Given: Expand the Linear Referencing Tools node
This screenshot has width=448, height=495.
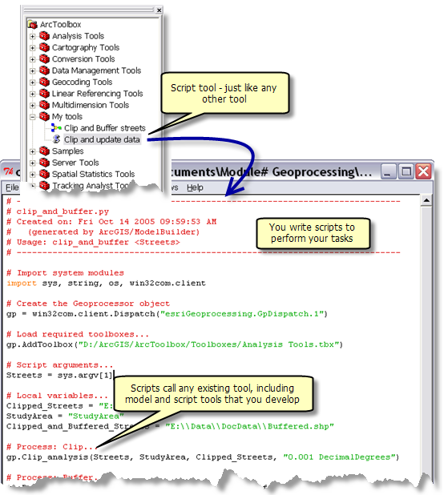Looking at the screenshot, I should [x=33, y=94].
